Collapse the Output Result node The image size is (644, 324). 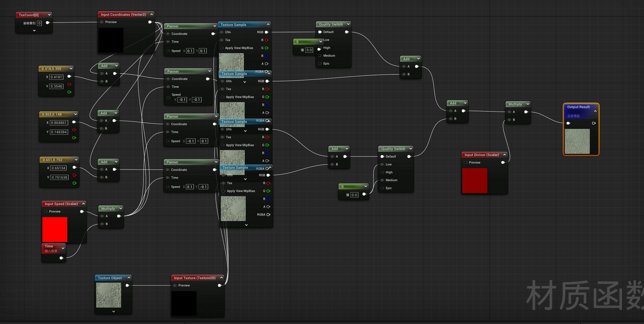[x=595, y=111]
